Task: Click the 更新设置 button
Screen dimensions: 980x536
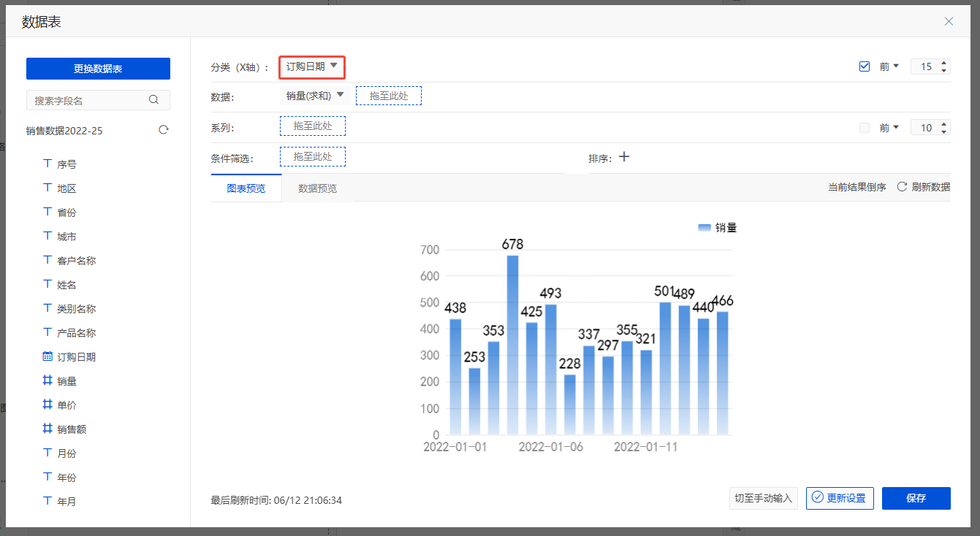Action: [x=840, y=498]
